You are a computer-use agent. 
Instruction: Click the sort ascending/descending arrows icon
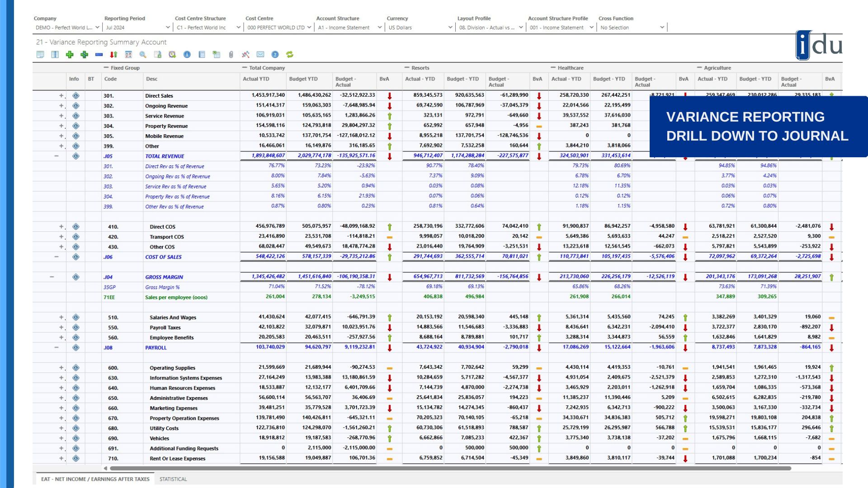pyautogui.click(x=113, y=55)
